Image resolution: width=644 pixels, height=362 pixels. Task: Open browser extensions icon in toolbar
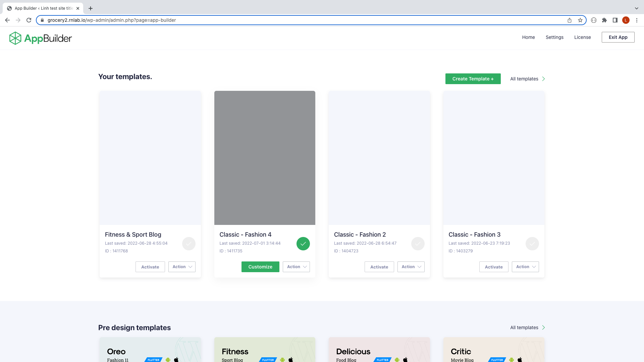(605, 20)
